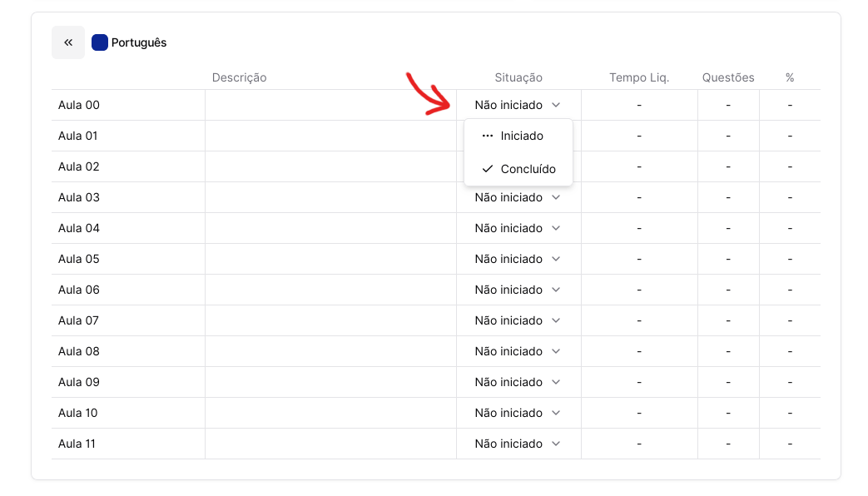The height and width of the screenshot is (496, 868).
Task: Click the blue Português color square
Action: pos(100,42)
